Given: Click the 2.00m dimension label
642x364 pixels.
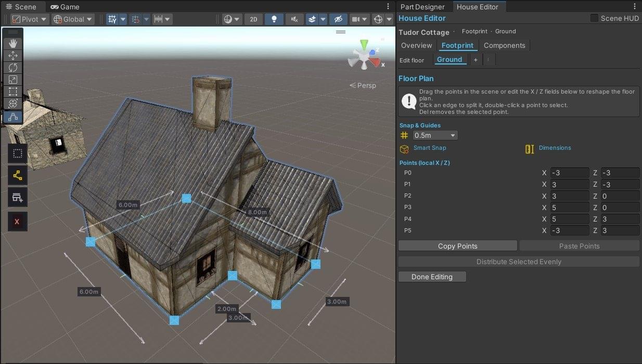Looking at the screenshot, I should click(227, 309).
